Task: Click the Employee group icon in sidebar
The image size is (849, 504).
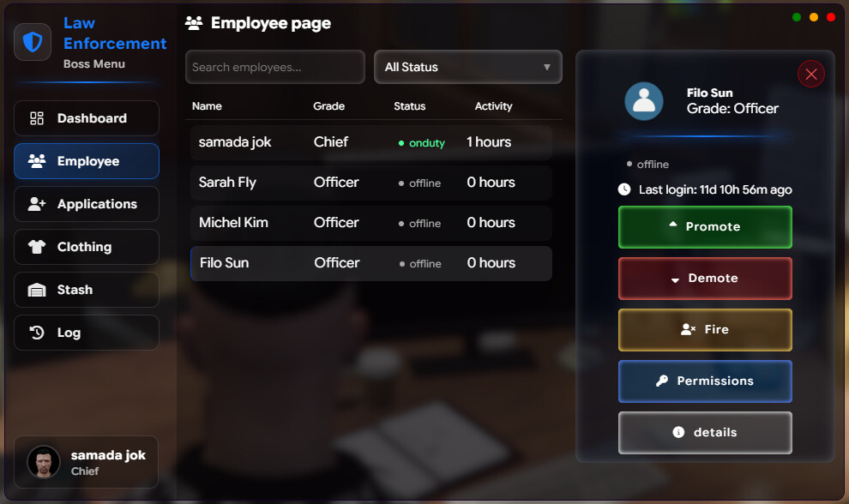Action: pyautogui.click(x=37, y=161)
